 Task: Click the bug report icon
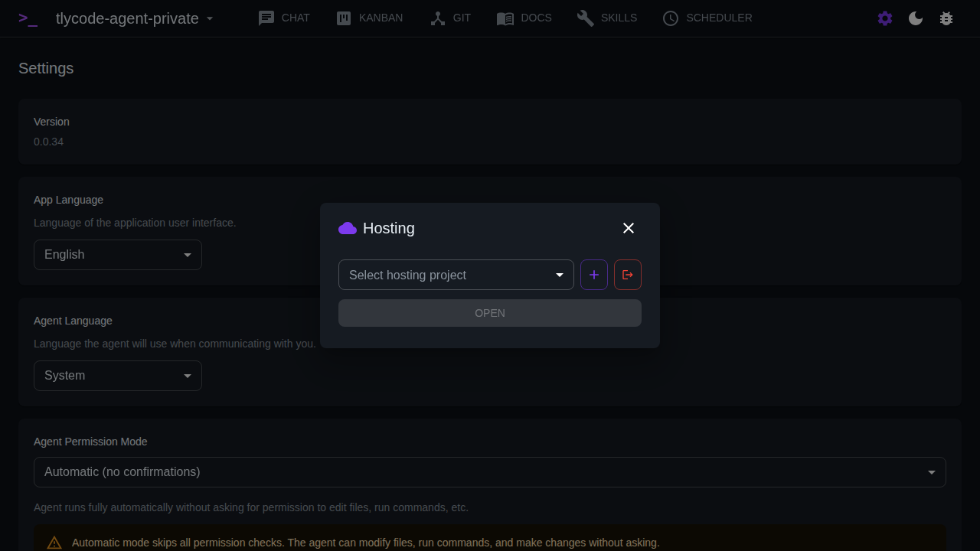coord(946,18)
